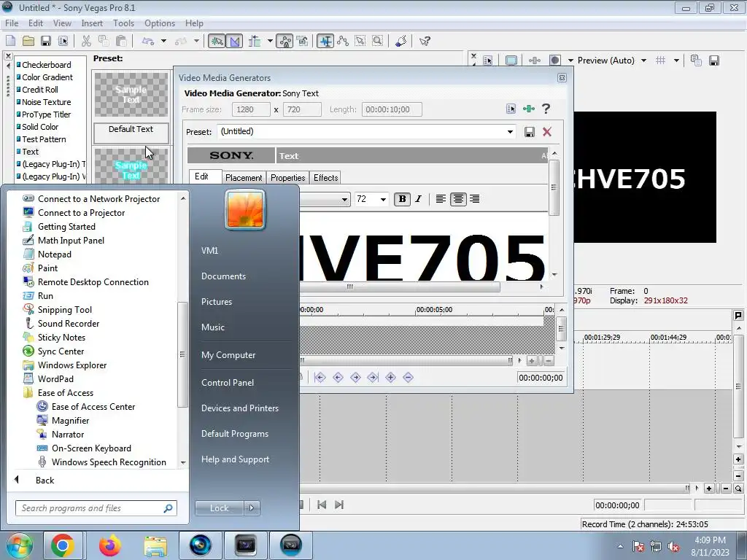The height and width of the screenshot is (560, 747).
Task: Click Save Snapshot to File icon
Action: 713,61
